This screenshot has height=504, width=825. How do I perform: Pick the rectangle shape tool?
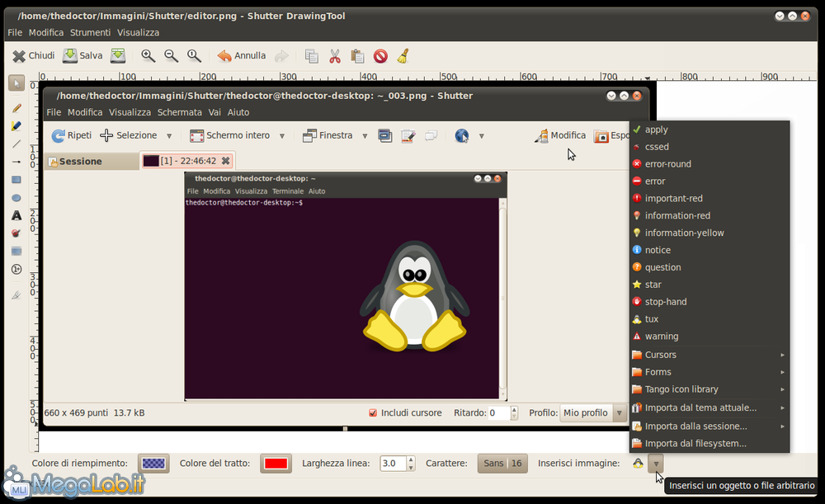[x=16, y=180]
